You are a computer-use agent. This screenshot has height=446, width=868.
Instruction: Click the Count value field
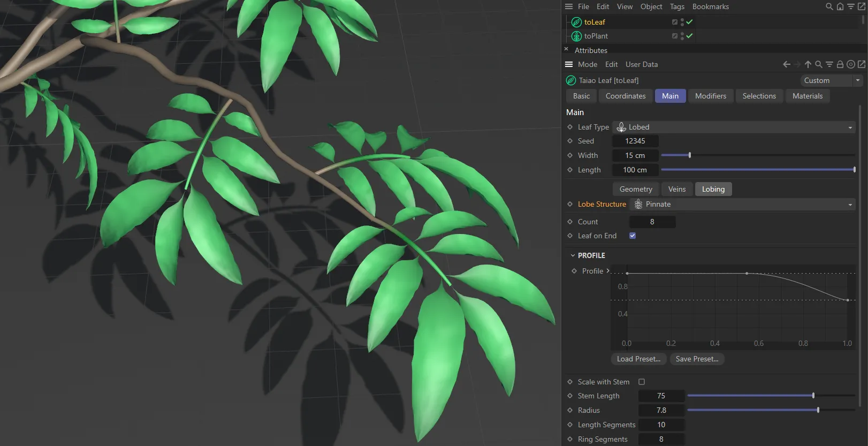coord(652,222)
